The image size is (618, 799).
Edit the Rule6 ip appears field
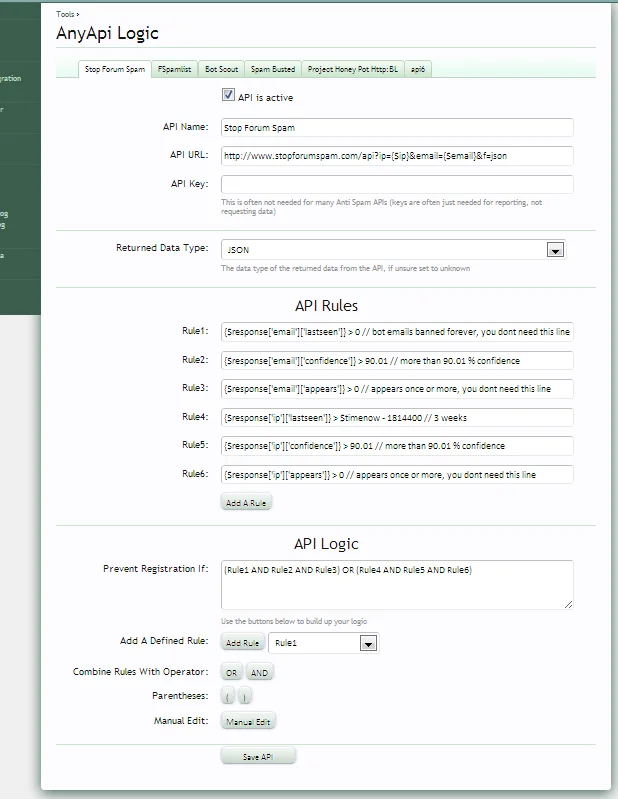397,474
